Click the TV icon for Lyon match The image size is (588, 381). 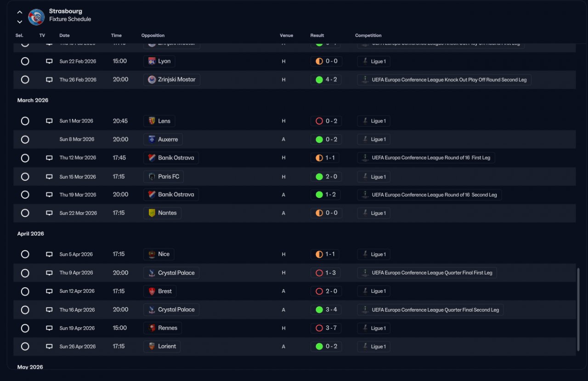tap(49, 62)
